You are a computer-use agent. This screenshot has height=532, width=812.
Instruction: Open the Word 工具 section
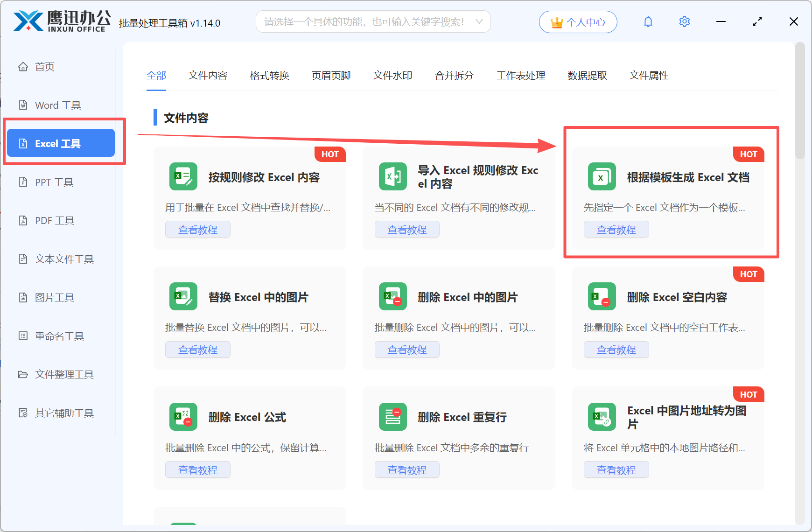(x=57, y=105)
